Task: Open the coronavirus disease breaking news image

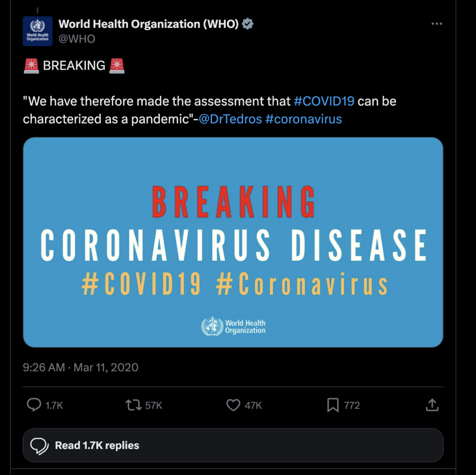Action: [233, 241]
